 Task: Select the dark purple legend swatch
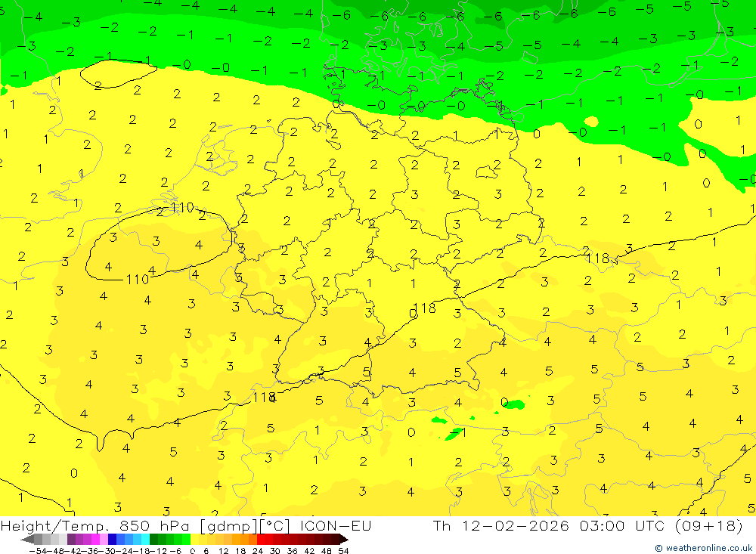point(71,539)
